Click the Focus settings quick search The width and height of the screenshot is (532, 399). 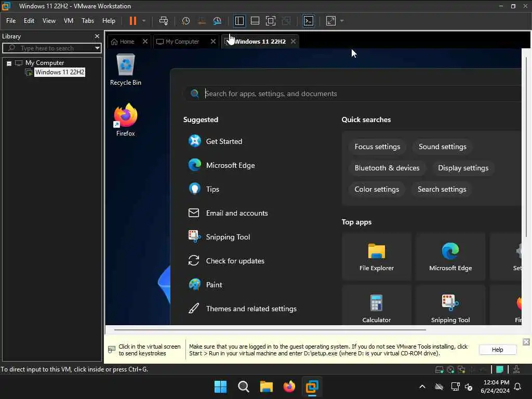377,147
